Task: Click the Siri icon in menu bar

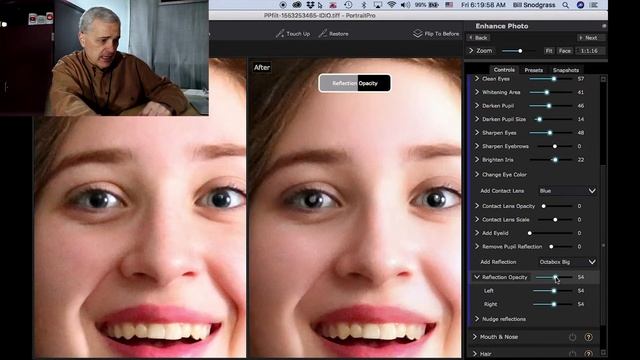Action: 580,5
